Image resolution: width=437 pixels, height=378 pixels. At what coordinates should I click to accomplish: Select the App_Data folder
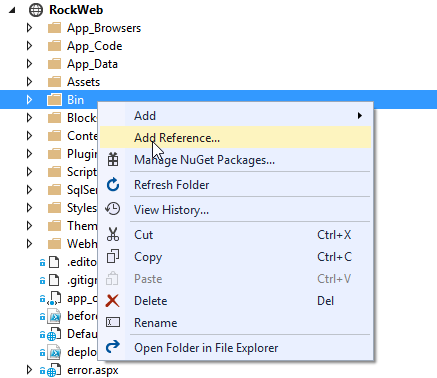pyautogui.click(x=92, y=64)
